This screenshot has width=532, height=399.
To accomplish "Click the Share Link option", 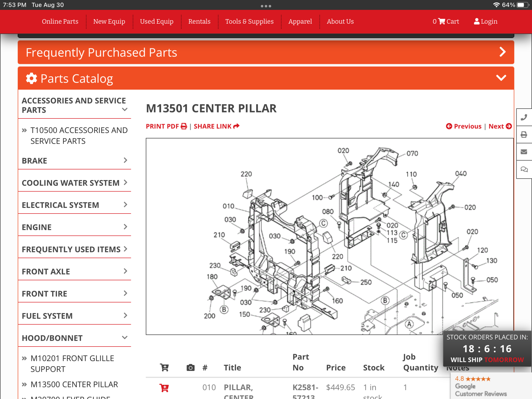I will (x=216, y=126).
